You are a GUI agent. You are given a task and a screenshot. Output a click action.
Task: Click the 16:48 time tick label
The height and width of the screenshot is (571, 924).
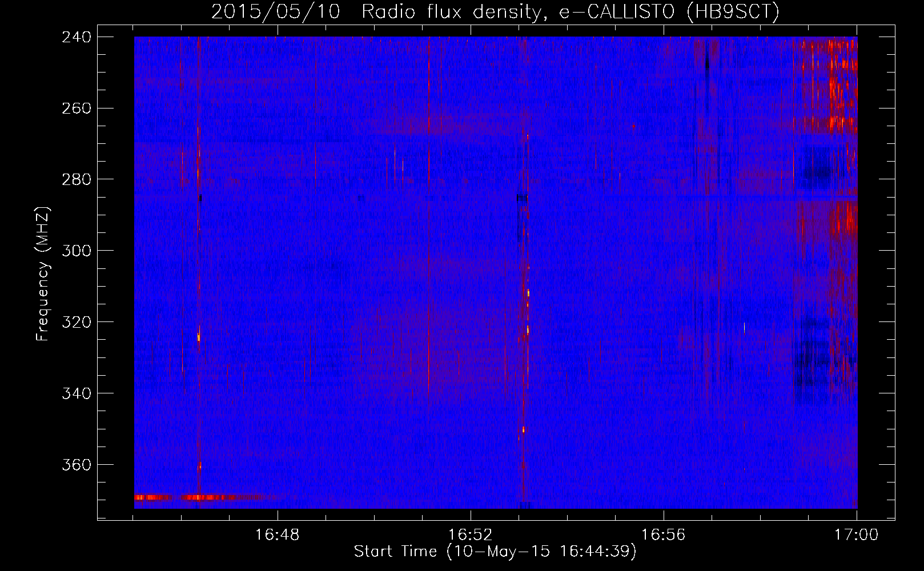click(x=277, y=535)
